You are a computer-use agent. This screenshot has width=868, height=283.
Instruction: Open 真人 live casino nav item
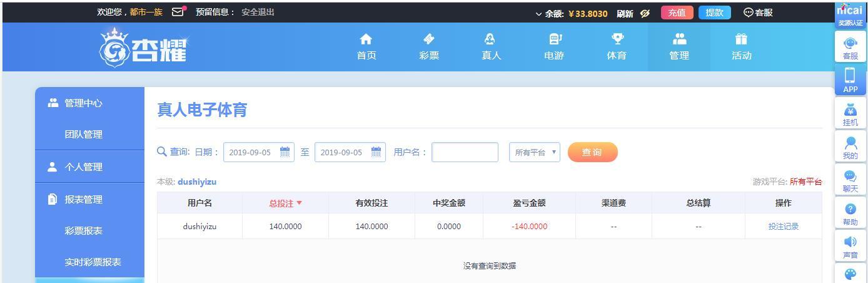[491, 47]
